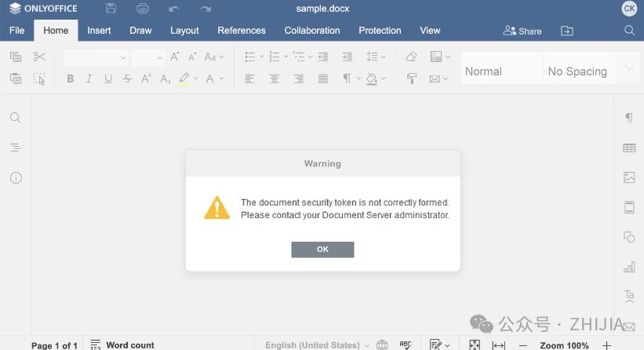Switch to the Draw tab
The width and height of the screenshot is (644, 350).
tap(140, 31)
